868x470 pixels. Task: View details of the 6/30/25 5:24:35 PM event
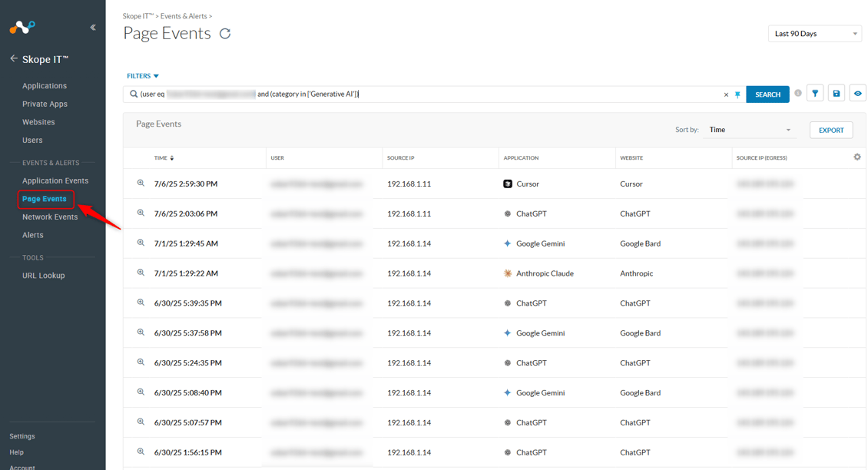click(141, 362)
